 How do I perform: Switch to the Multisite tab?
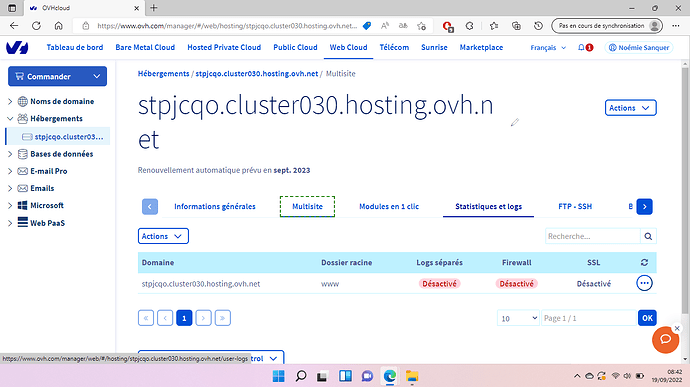click(307, 206)
